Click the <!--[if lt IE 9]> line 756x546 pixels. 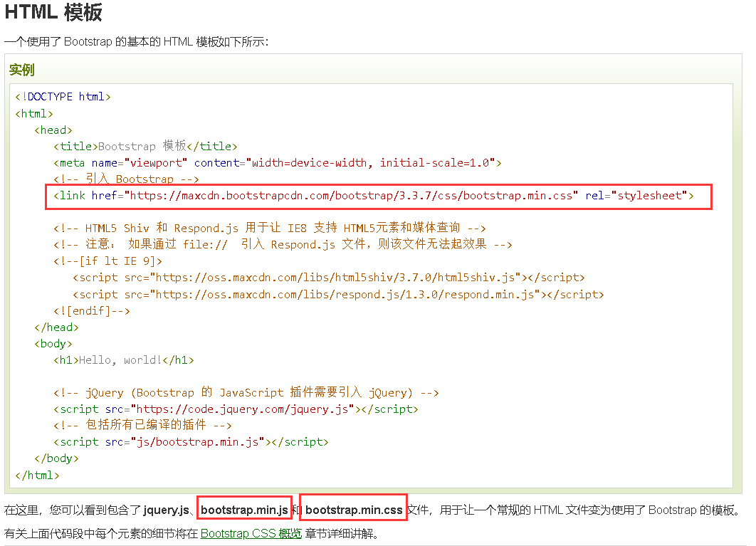click(x=108, y=261)
